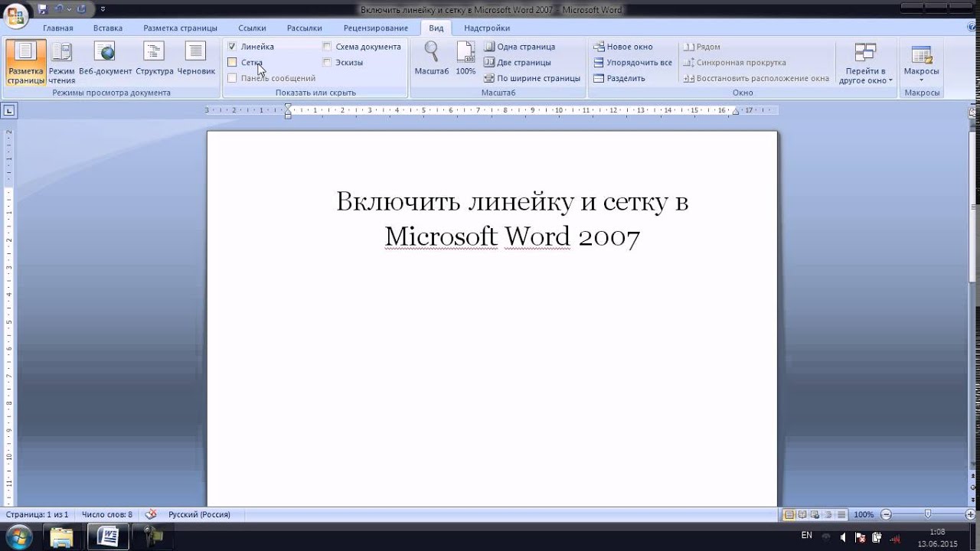Open the Разметка страницы ribbon tab
980x551 pixels.
click(181, 28)
